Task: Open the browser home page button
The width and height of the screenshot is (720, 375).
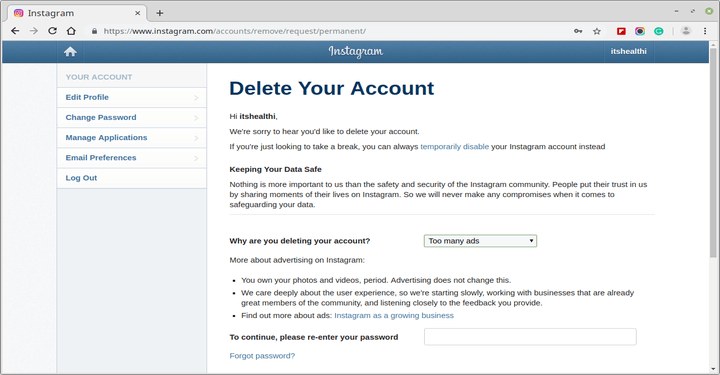Action: pyautogui.click(x=71, y=31)
